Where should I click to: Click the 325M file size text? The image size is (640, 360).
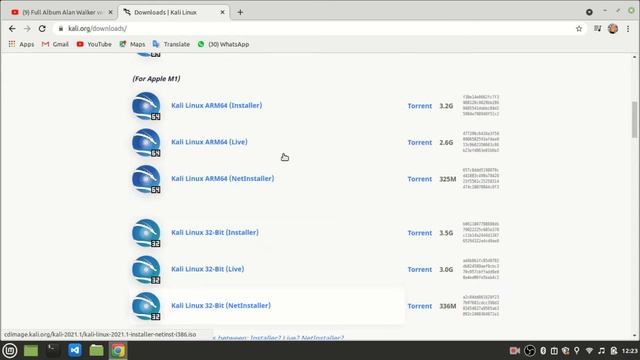(x=448, y=179)
